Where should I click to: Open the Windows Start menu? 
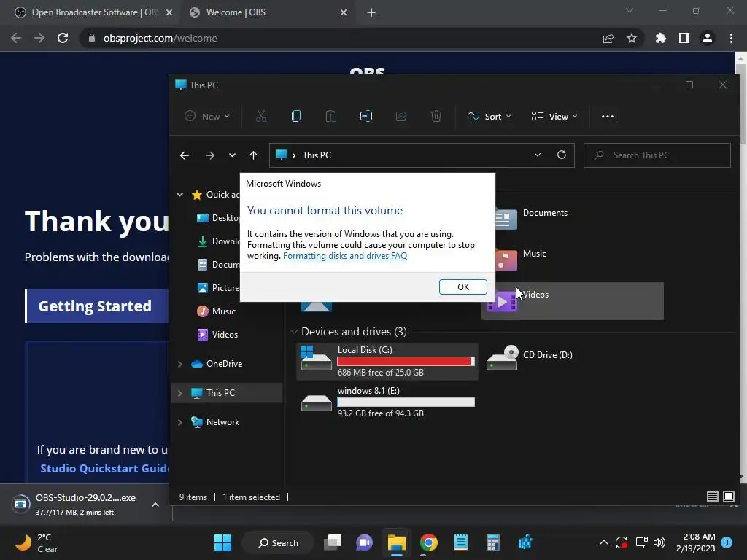coord(222,542)
